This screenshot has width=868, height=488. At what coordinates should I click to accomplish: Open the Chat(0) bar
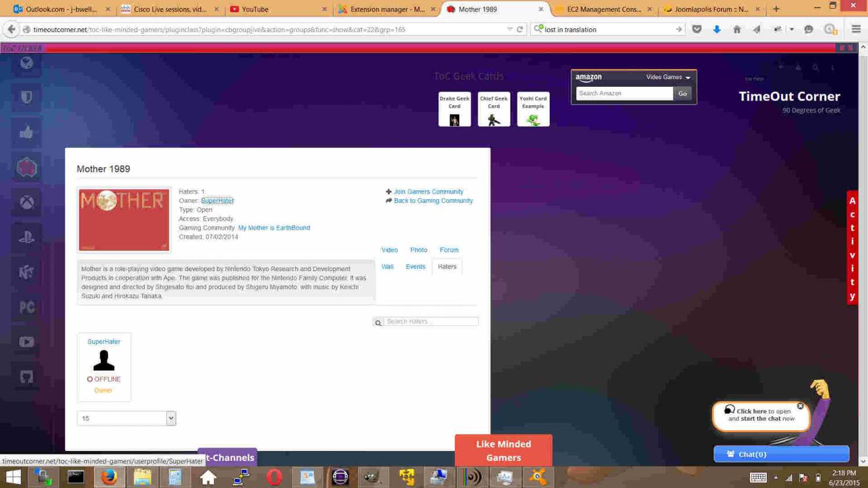tap(781, 454)
